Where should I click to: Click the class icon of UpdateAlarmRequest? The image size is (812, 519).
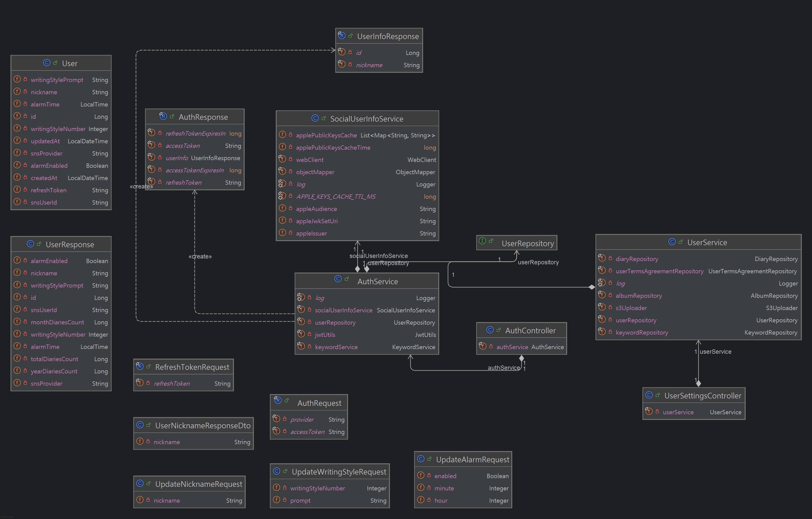[421, 459]
